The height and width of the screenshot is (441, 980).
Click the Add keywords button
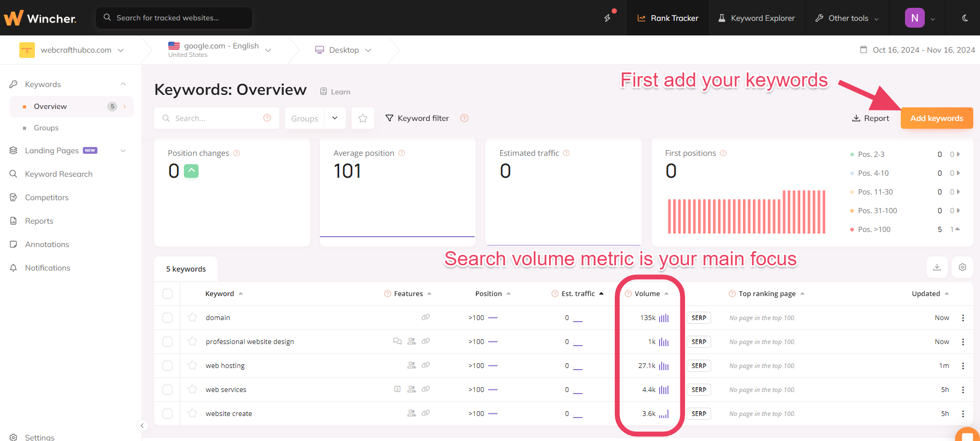[937, 118]
